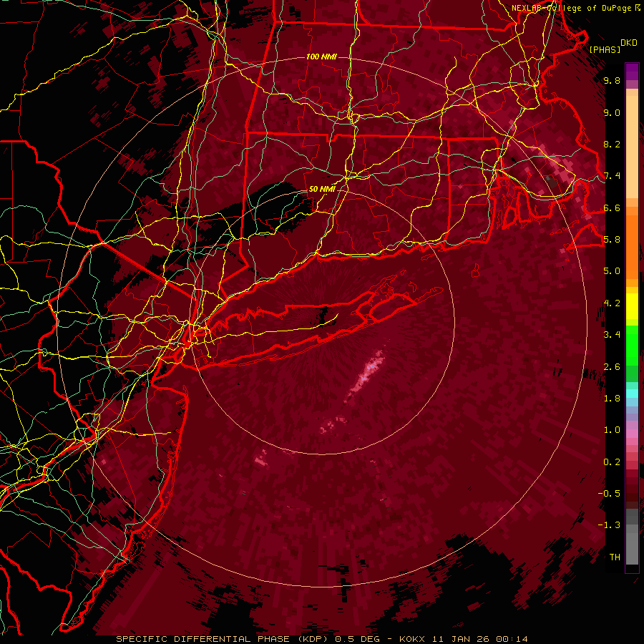Click the [PHAS] units label

(605, 49)
